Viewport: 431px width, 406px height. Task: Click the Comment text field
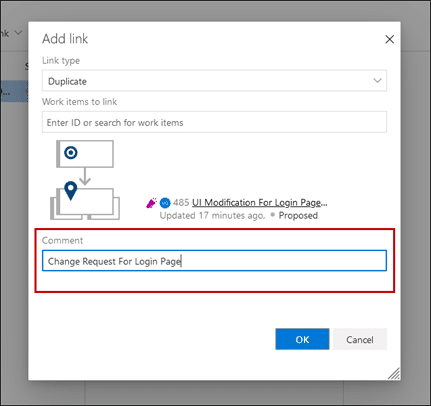click(x=214, y=261)
